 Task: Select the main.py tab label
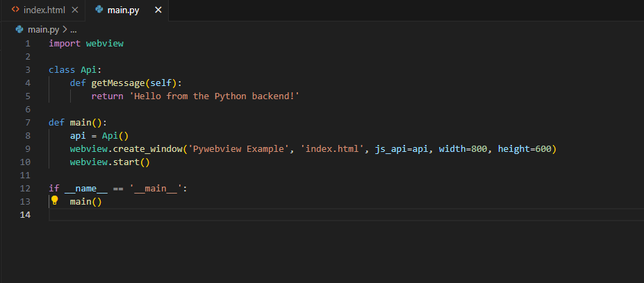(125, 10)
